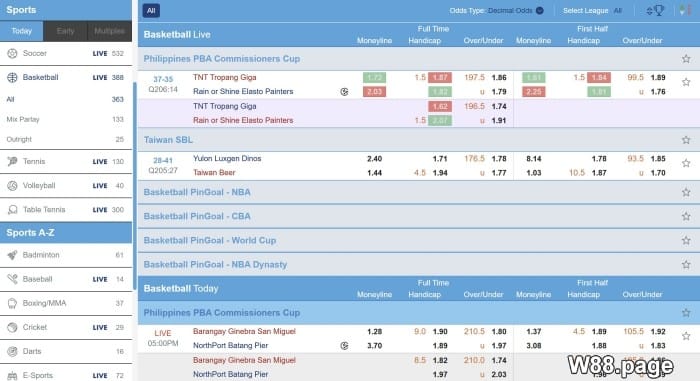Screen dimensions: 700x381
Task: Pick over 197.5 odds 1.86
Action: (x=499, y=78)
